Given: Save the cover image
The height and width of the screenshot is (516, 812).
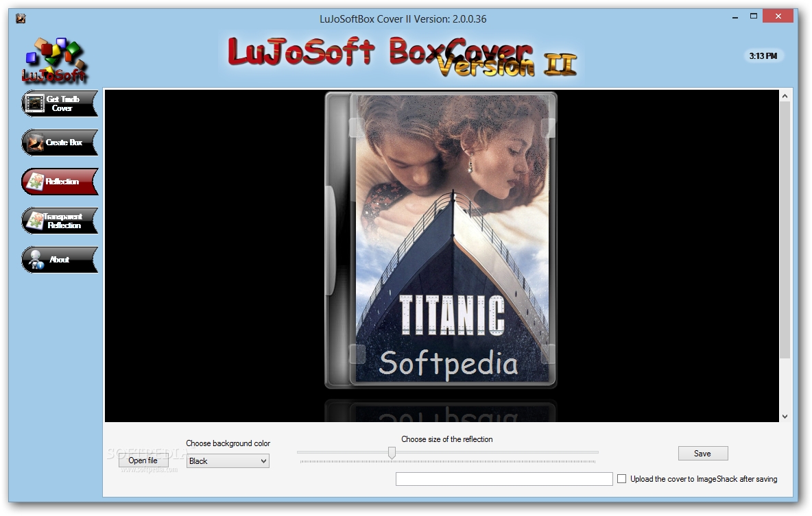Looking at the screenshot, I should (x=703, y=454).
